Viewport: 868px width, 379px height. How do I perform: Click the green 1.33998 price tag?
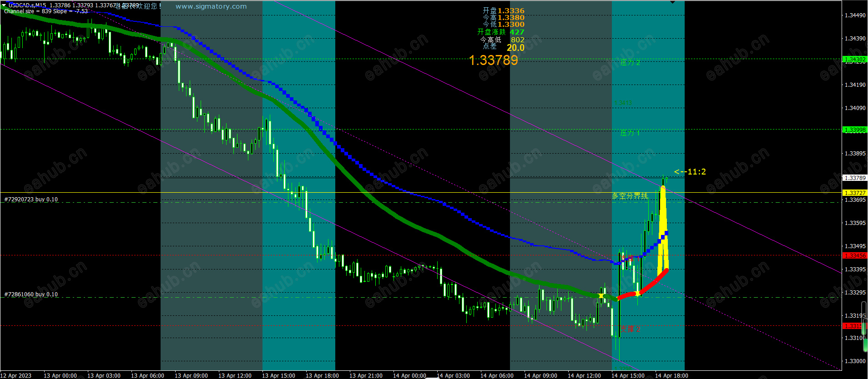(855, 130)
